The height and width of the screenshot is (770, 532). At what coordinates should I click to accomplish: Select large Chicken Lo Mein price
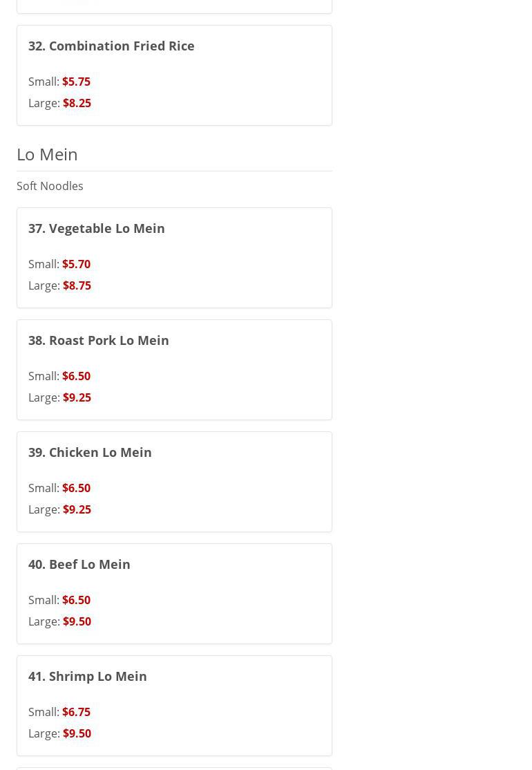(x=77, y=509)
